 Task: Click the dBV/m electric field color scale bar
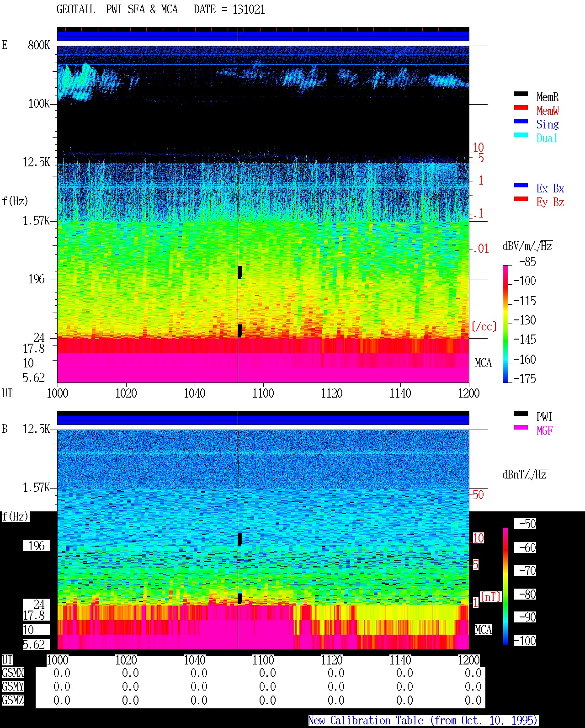(505, 324)
